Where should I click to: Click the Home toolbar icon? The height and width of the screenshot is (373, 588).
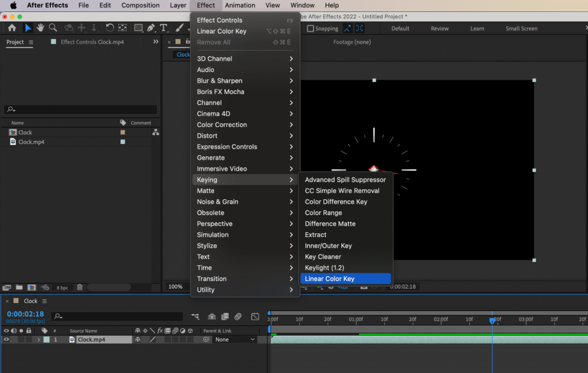[12, 27]
